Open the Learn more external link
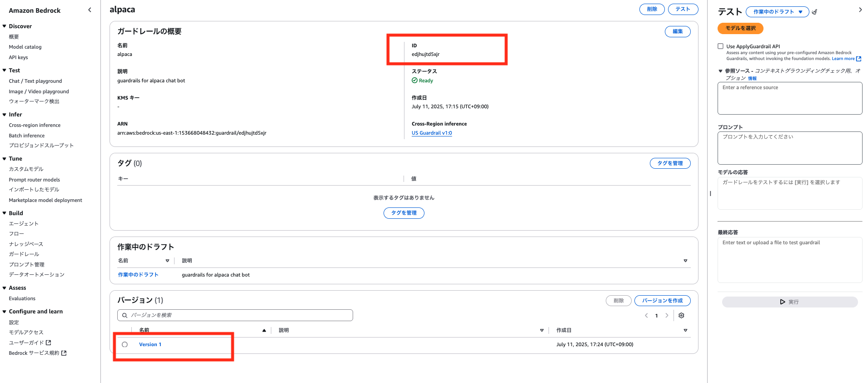The height and width of the screenshot is (383, 868). point(846,59)
